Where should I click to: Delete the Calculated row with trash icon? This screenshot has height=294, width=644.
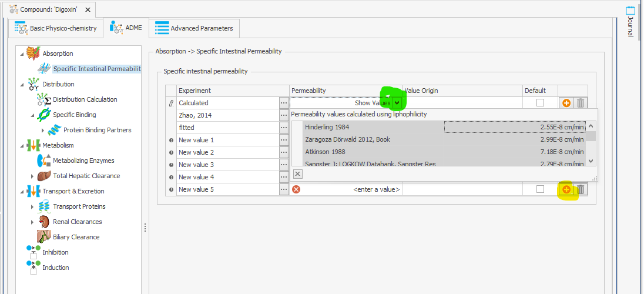[580, 103]
